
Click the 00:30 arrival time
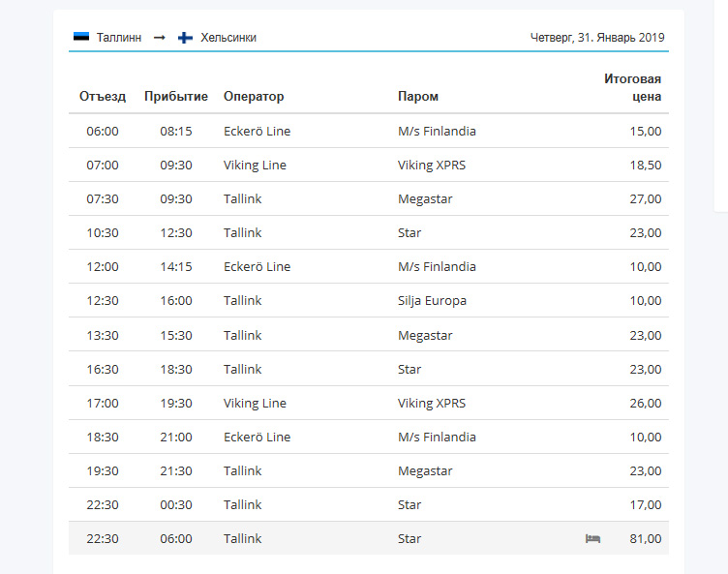(176, 505)
